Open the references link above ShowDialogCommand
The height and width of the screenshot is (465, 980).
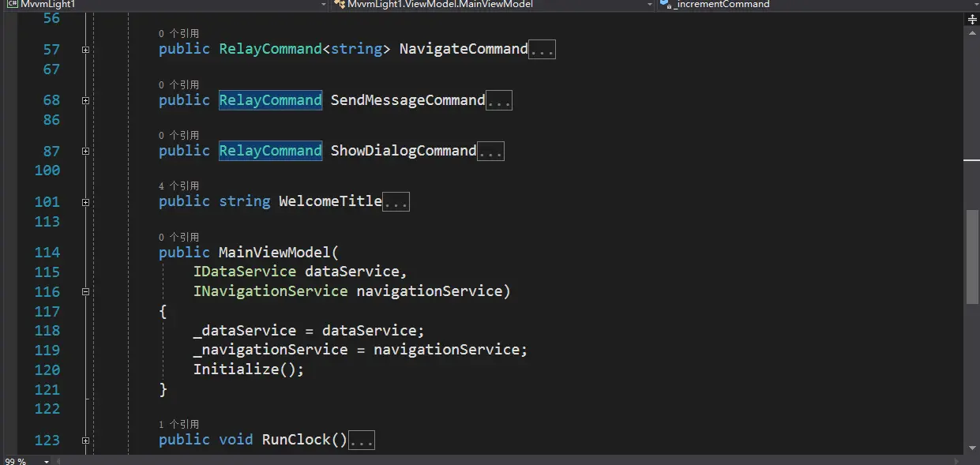[178, 135]
